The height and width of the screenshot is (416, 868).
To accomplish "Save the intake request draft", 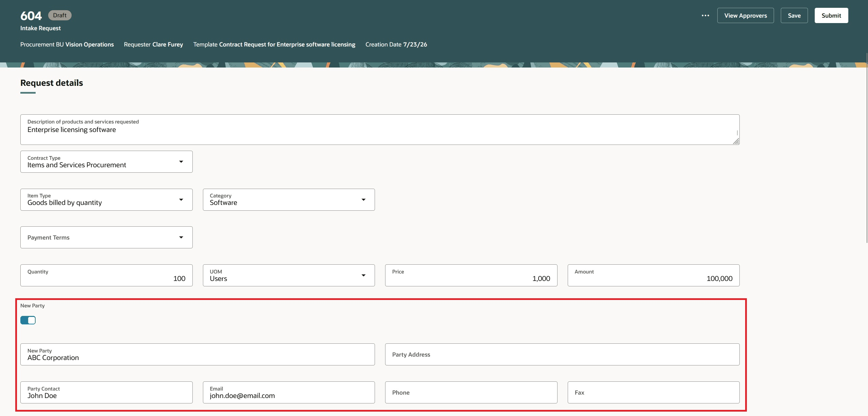I will 794,16.
